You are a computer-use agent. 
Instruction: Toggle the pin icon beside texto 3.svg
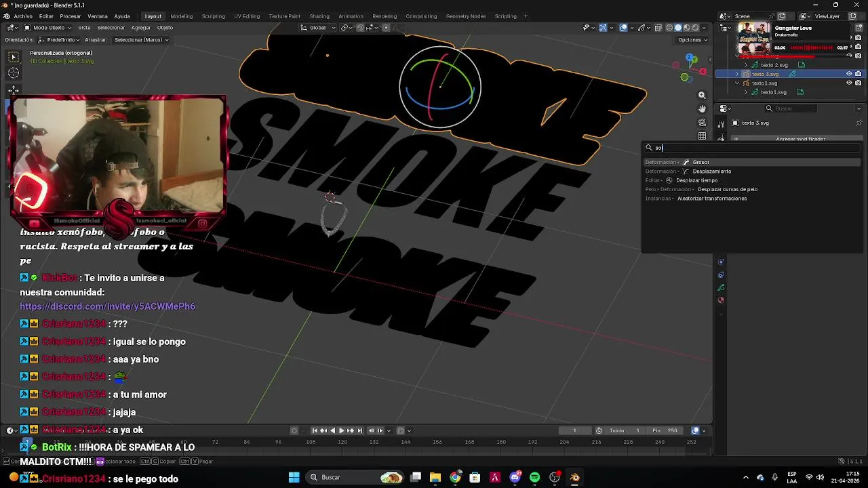tap(859, 123)
